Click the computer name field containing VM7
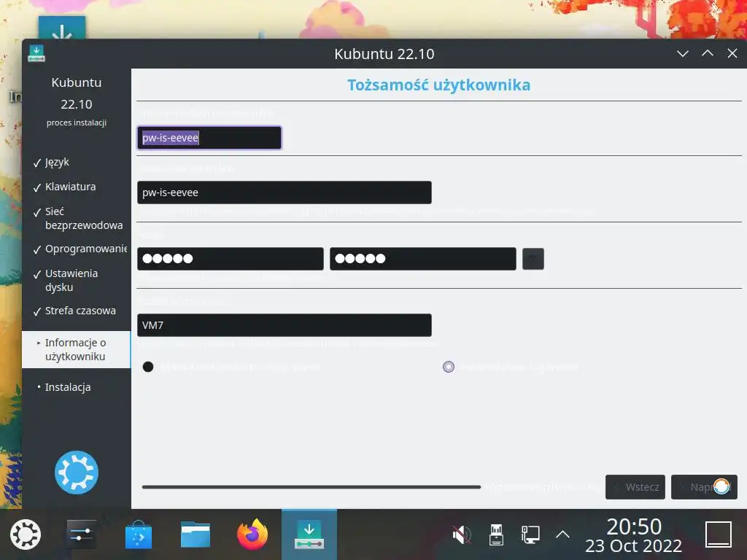The width and height of the screenshot is (747, 560). click(x=285, y=324)
